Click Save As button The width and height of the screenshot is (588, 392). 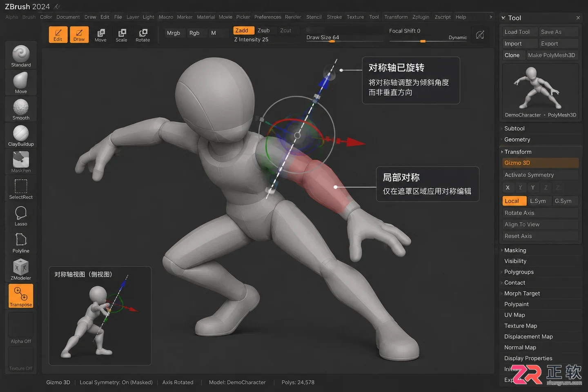point(559,32)
